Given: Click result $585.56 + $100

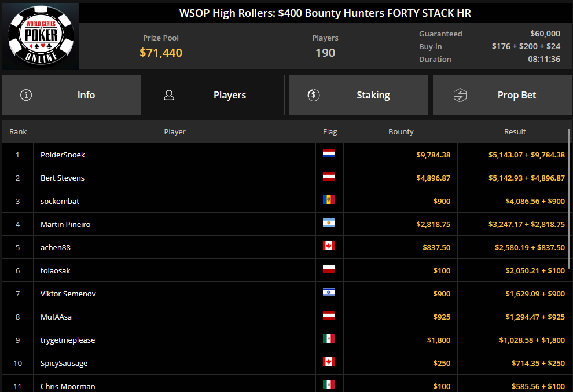Looking at the screenshot, I should pos(538,387).
